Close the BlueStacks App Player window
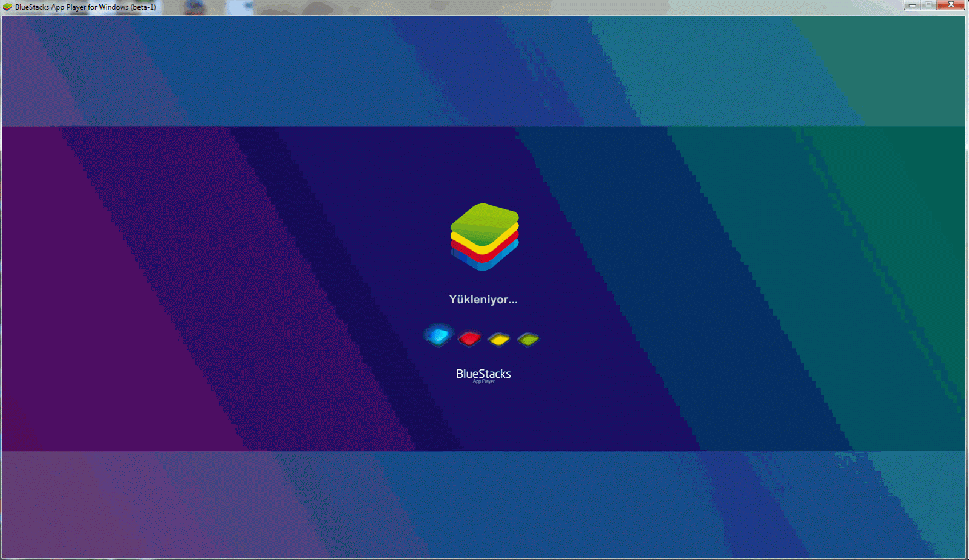Screen dimensions: 969x560 point(951,5)
